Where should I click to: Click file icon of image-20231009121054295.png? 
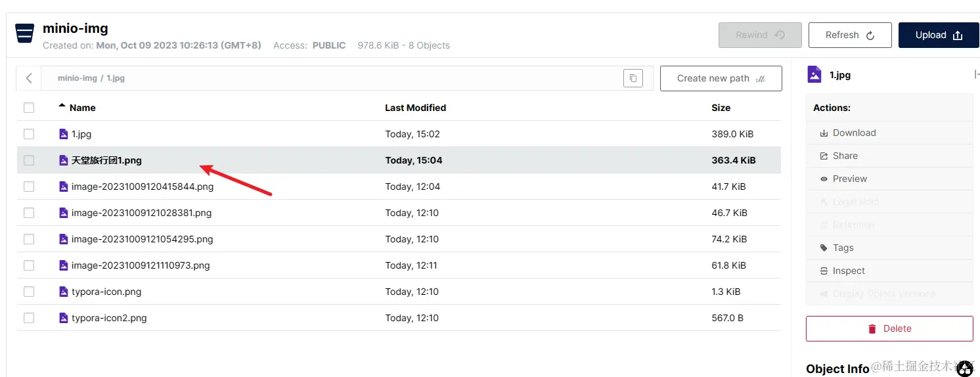click(64, 239)
